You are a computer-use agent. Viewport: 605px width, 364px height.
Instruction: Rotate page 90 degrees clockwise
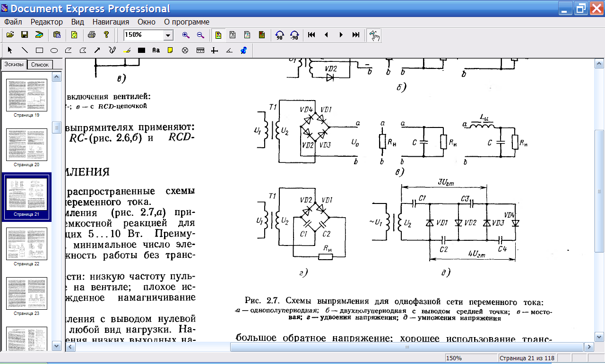(279, 35)
